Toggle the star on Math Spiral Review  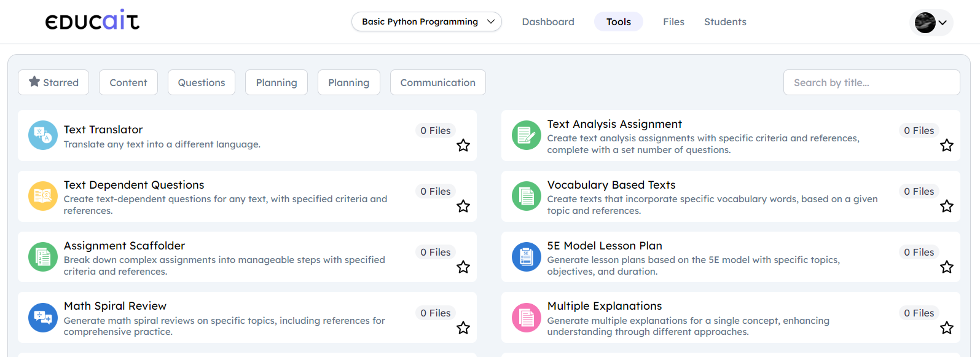coord(463,328)
